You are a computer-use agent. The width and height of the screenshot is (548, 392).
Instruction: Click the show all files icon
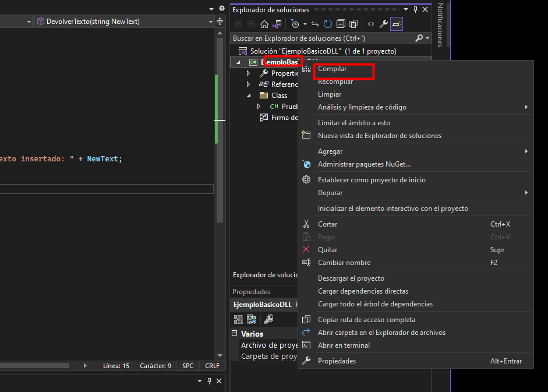[x=353, y=24]
